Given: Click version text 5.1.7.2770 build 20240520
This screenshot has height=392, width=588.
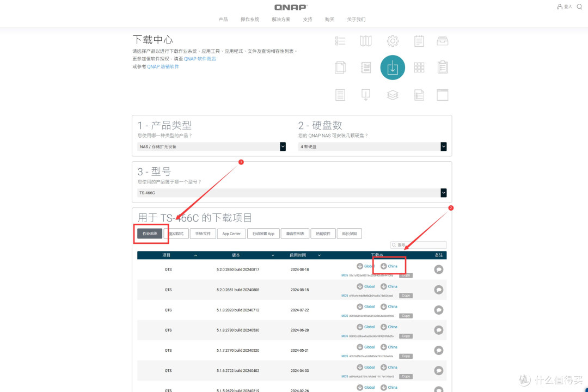Looking at the screenshot, I should 238,351.
